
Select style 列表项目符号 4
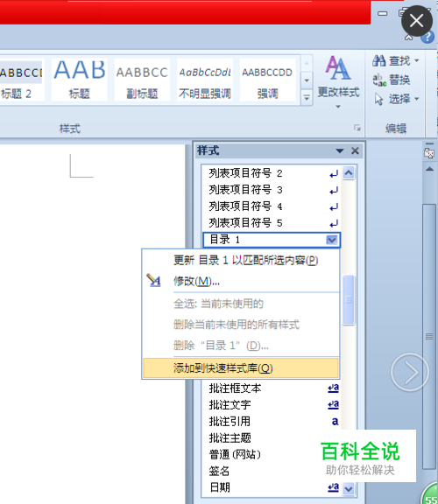272,206
